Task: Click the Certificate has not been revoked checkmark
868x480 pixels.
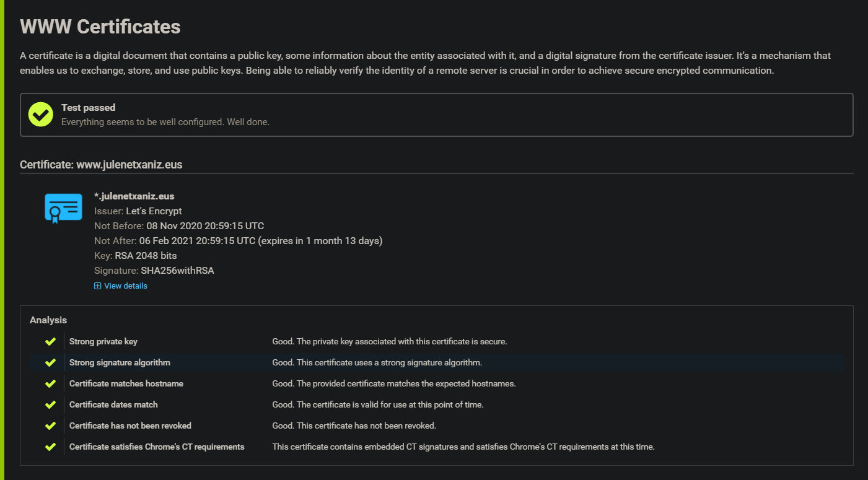Action: 50,425
